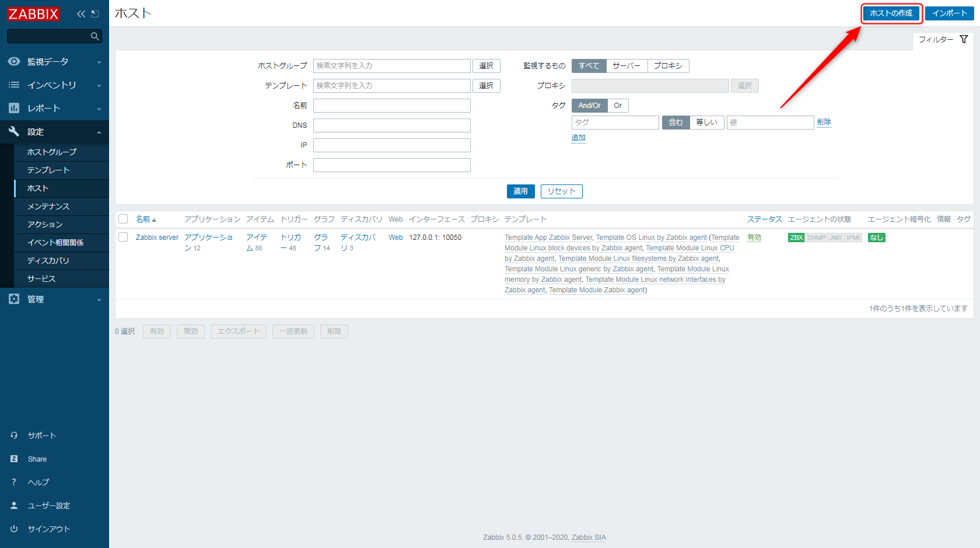This screenshot has width=980, height=548.
Task: Click the SNMP availability badge
Action: [x=816, y=238]
